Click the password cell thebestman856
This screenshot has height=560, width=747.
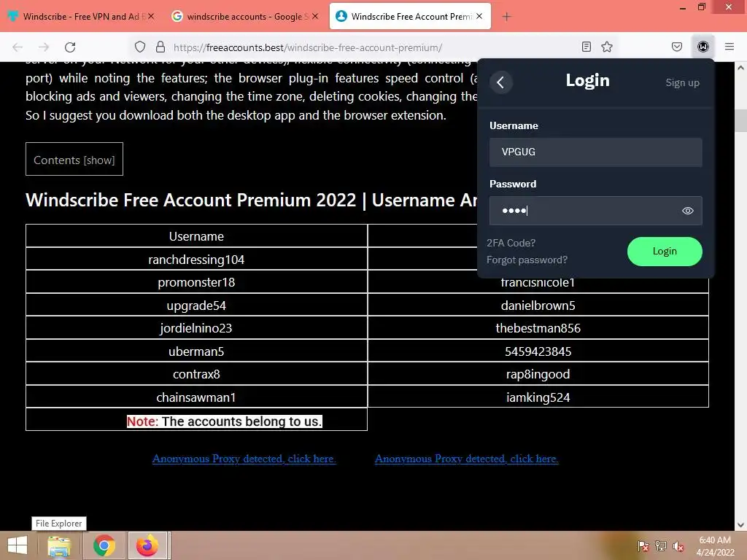(538, 328)
